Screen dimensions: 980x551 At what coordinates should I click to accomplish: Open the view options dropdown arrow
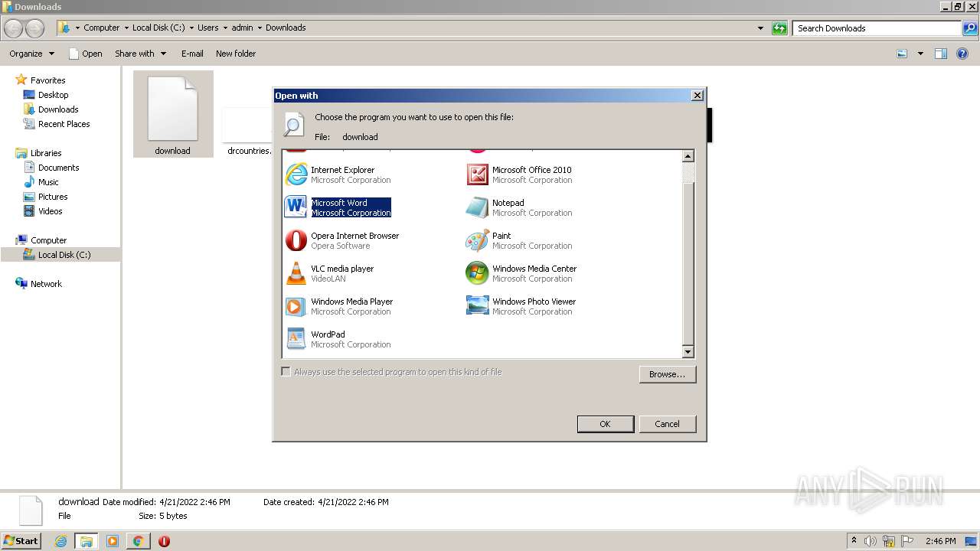point(920,54)
